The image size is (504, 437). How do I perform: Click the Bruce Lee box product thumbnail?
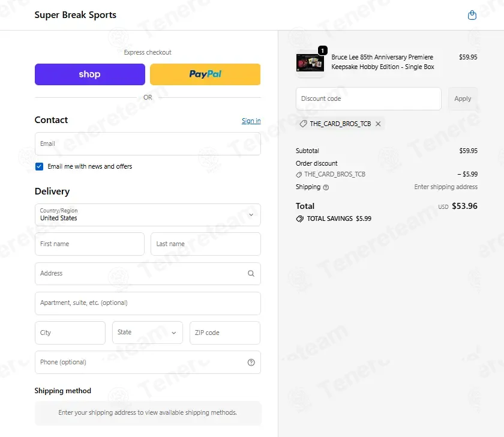click(x=310, y=62)
